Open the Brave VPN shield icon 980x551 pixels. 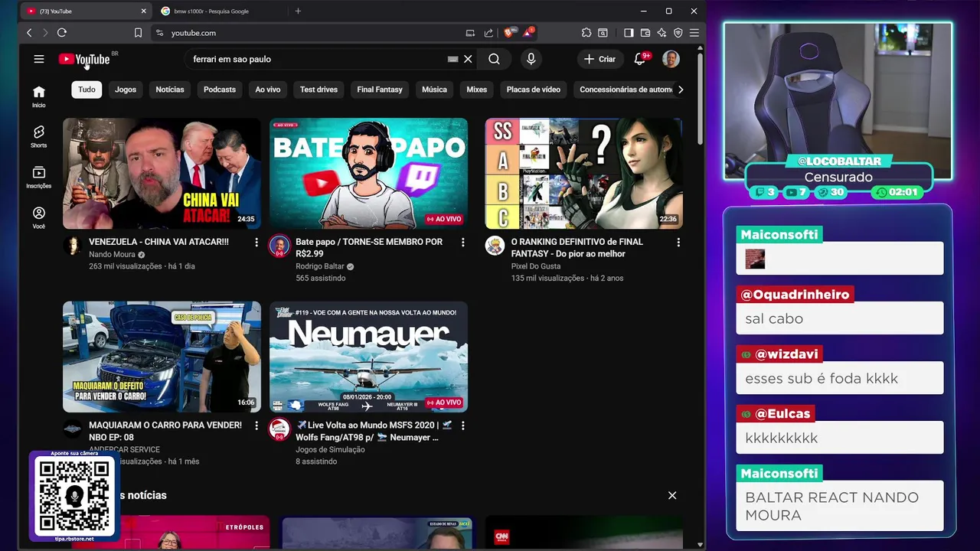click(678, 33)
